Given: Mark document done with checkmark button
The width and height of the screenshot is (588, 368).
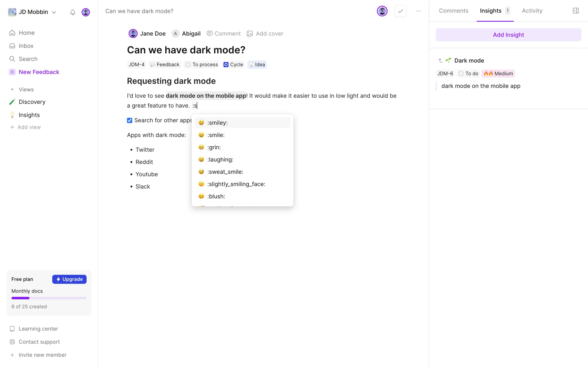Looking at the screenshot, I should coord(400,11).
